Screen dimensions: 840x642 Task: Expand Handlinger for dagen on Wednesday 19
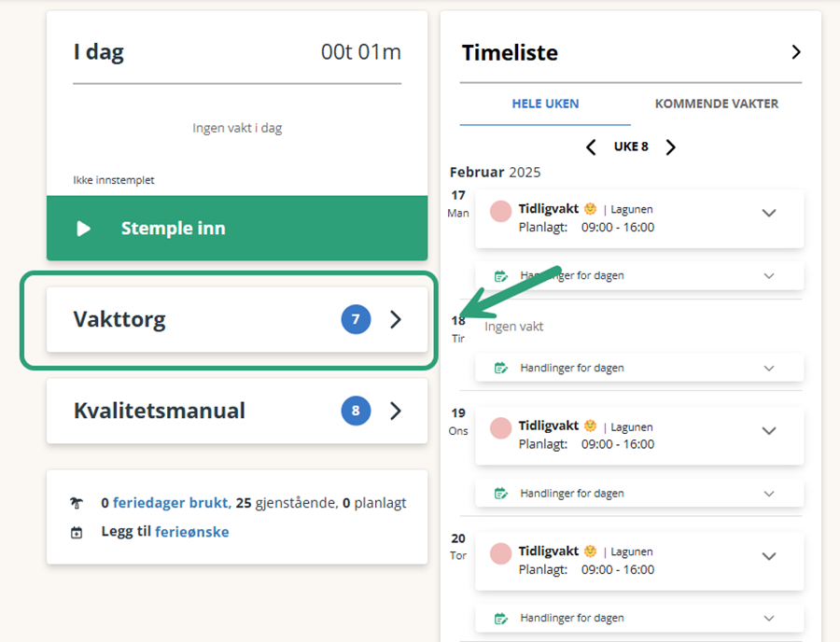click(x=769, y=494)
